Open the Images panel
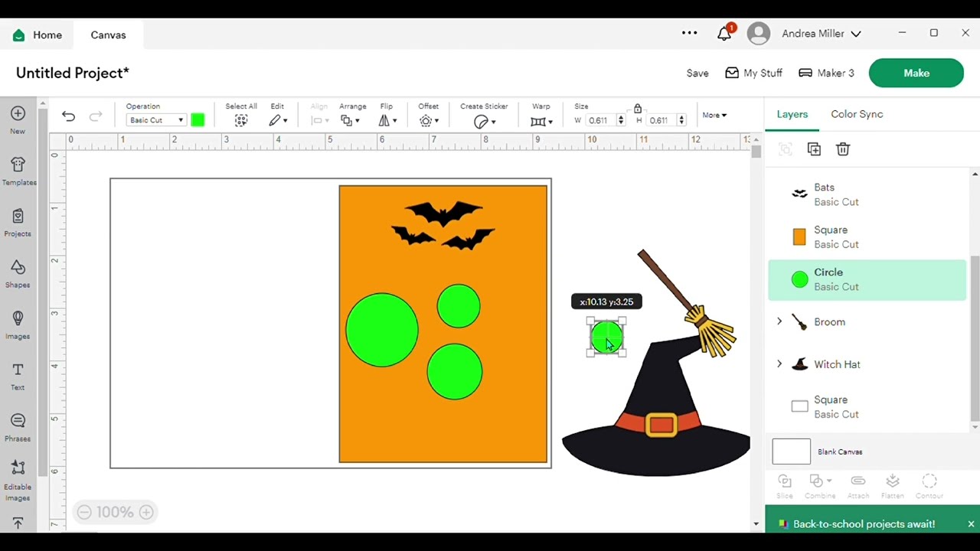The height and width of the screenshot is (551, 980). click(18, 325)
